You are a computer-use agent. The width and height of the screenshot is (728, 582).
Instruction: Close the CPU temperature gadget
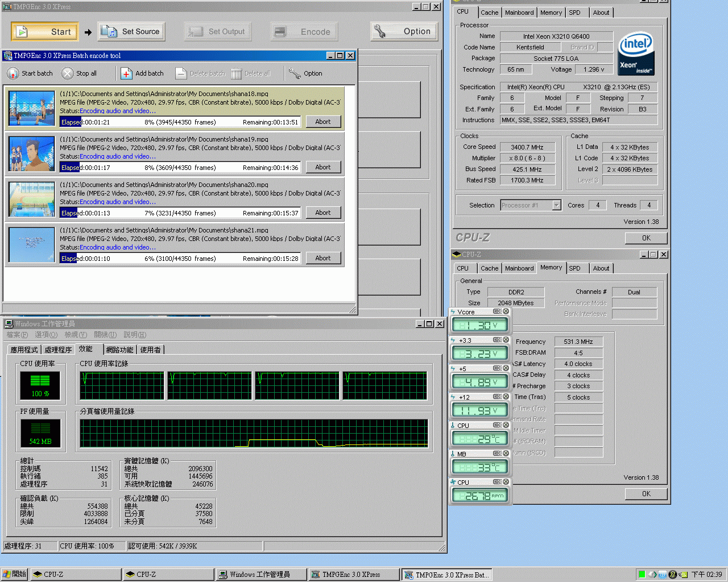click(506, 425)
